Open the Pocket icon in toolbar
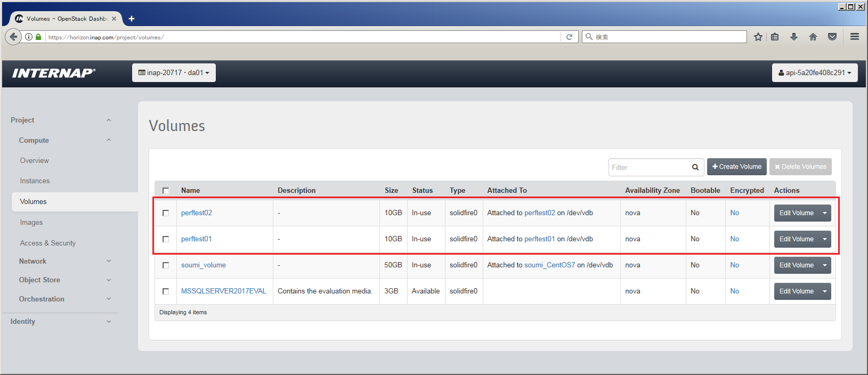 point(832,37)
